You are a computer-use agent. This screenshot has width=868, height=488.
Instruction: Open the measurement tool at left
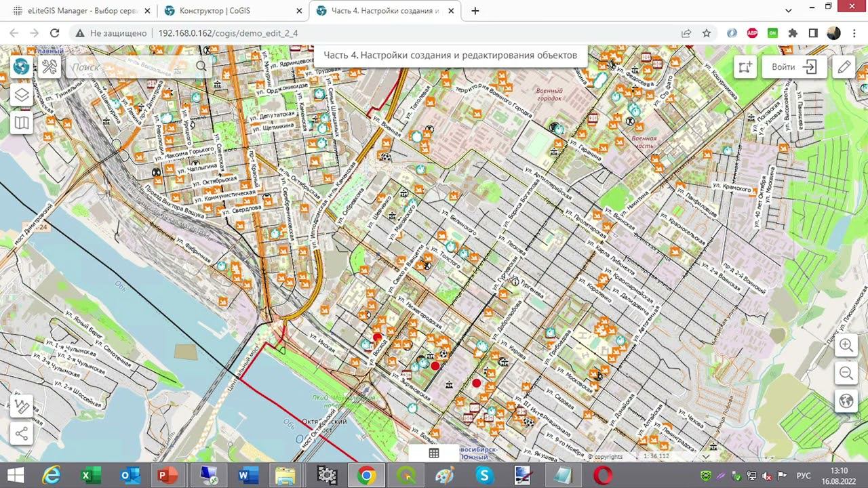(x=22, y=406)
